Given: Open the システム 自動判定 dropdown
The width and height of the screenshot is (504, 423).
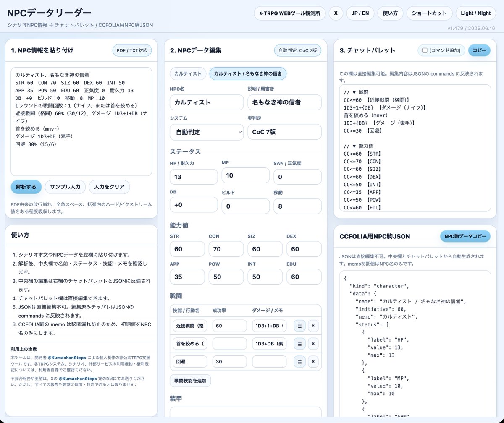Looking at the screenshot, I should [207, 132].
